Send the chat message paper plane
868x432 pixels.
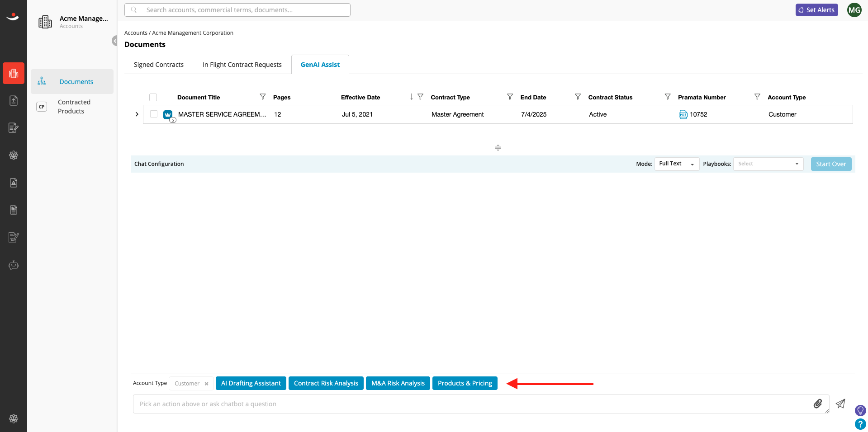(840, 404)
